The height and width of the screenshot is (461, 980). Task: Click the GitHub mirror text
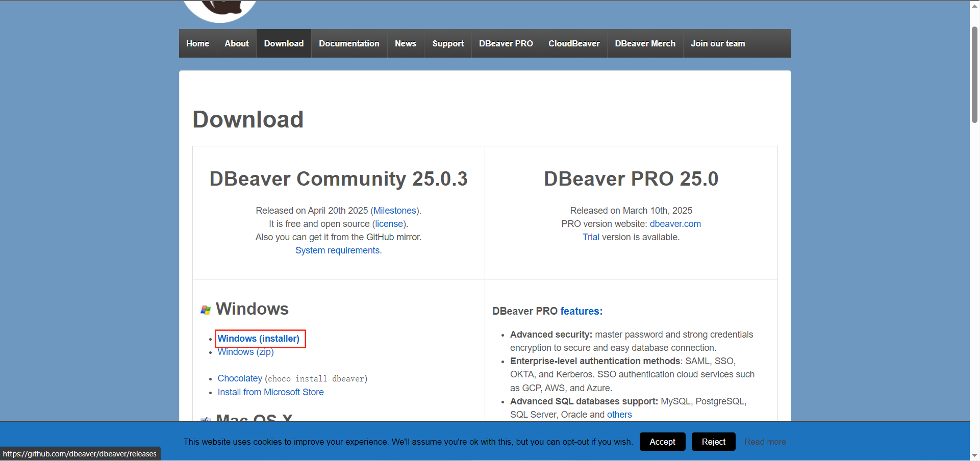point(393,237)
